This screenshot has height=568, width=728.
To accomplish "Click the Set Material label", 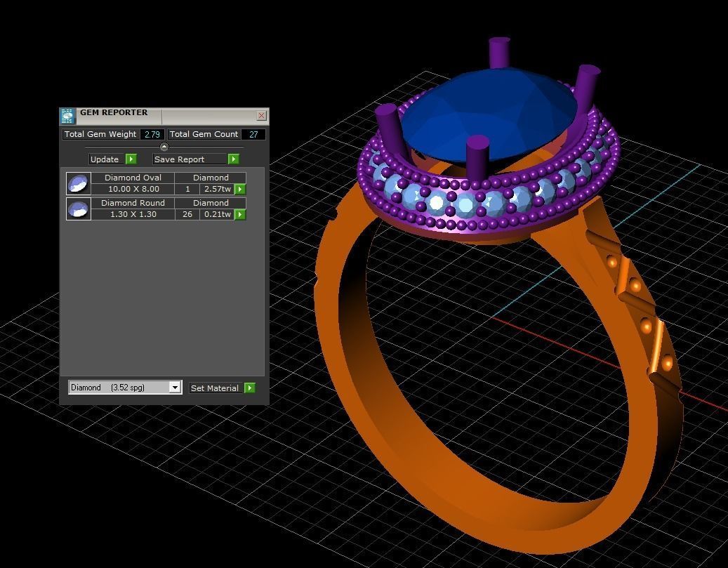I will (215, 388).
